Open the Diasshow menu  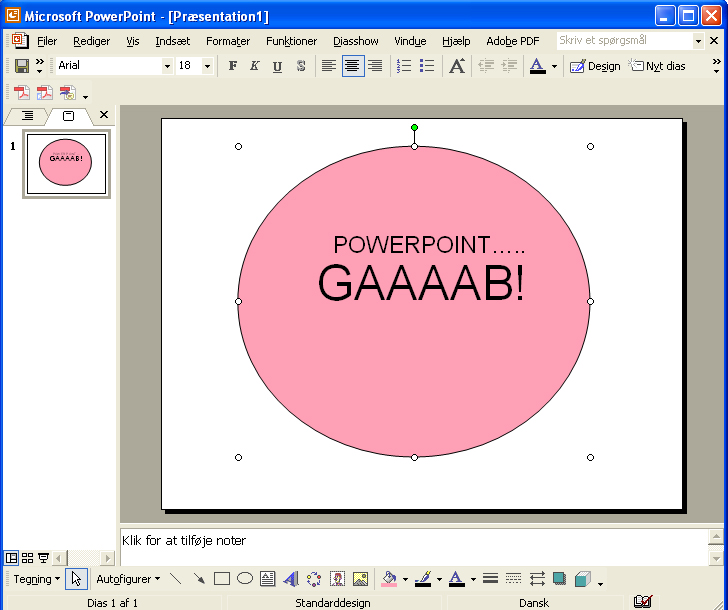356,41
